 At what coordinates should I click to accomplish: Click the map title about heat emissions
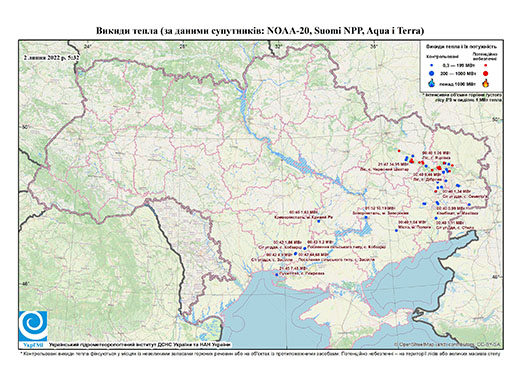pyautogui.click(x=260, y=31)
